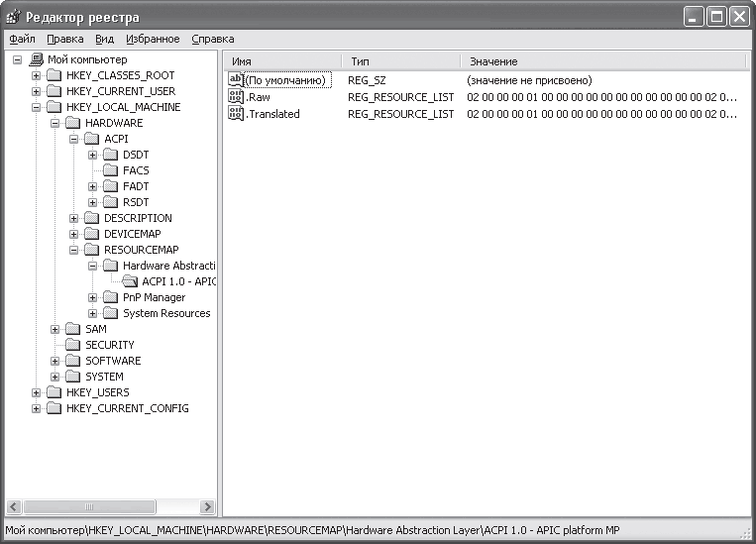Expand the SAM key

pos(54,329)
